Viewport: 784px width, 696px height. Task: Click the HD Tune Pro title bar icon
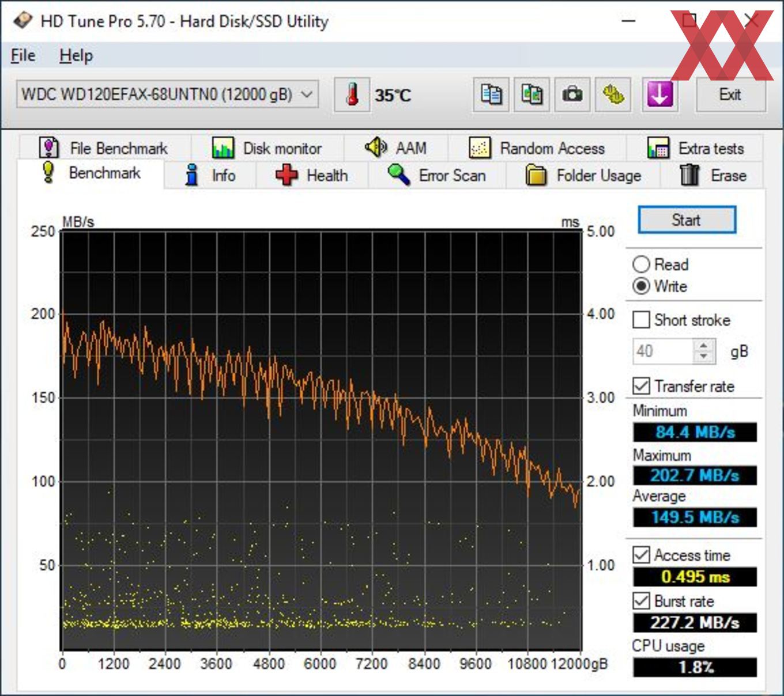[23, 21]
